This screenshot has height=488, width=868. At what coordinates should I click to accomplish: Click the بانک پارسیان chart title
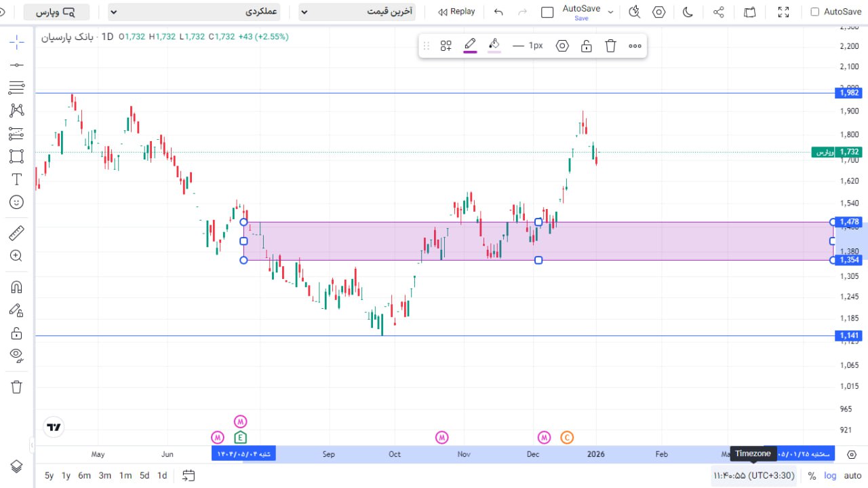click(x=66, y=37)
